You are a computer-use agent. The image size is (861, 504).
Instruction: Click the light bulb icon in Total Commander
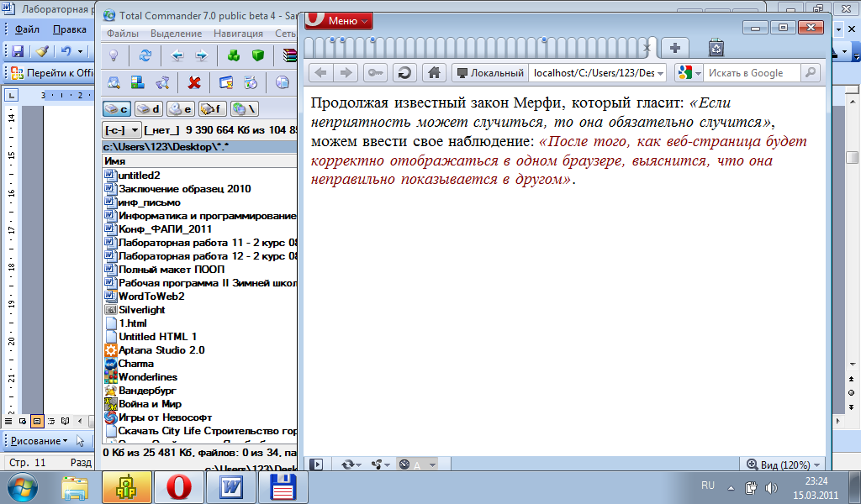[114, 55]
